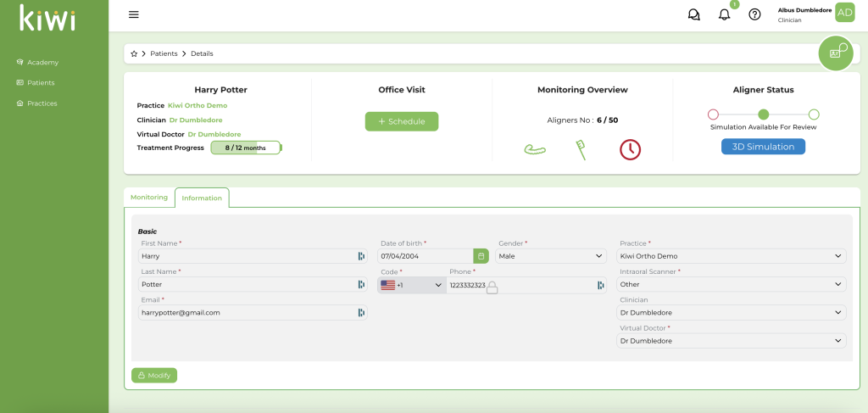Switch to the Monitoring tab
Image resolution: width=868 pixels, height=413 pixels.
tap(149, 198)
